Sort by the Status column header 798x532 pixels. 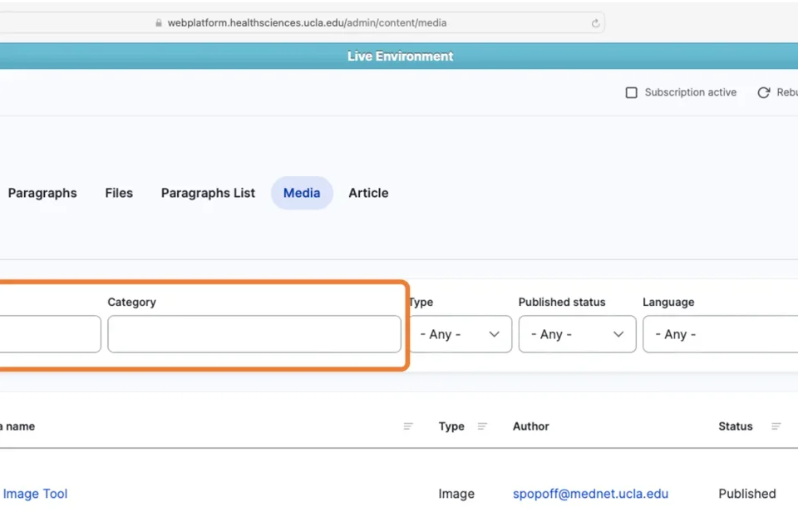click(736, 426)
